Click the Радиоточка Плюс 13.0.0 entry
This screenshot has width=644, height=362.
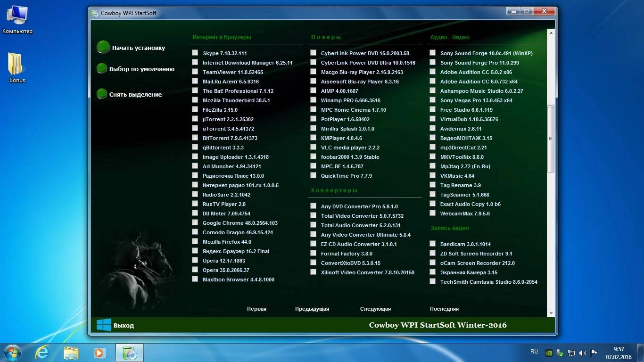click(x=233, y=176)
